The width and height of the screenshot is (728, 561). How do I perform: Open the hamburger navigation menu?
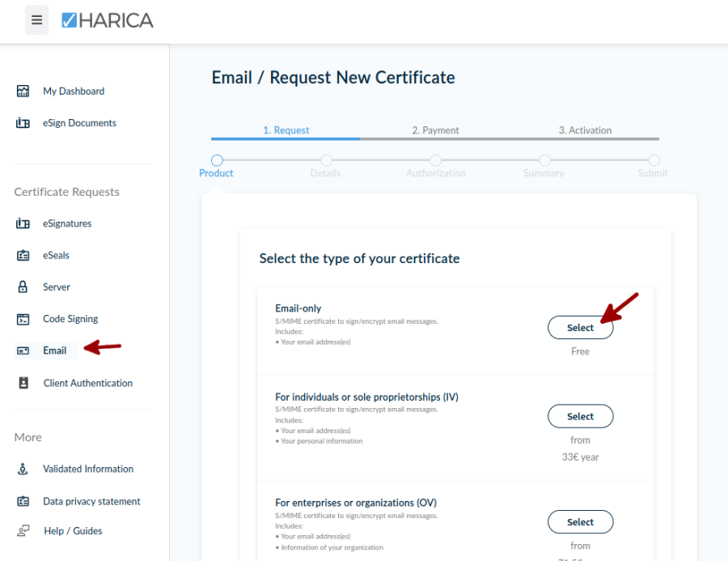36,19
